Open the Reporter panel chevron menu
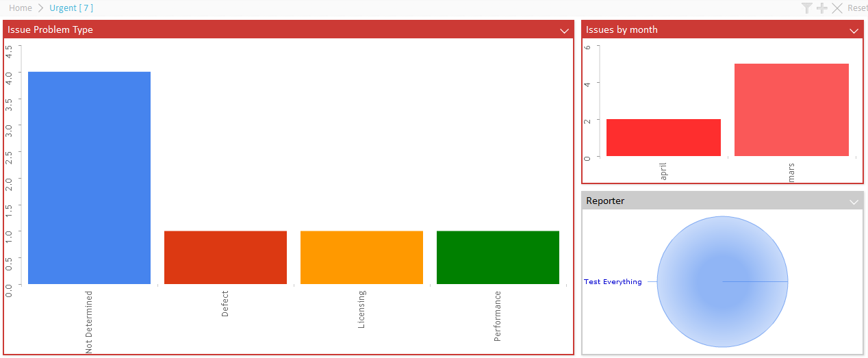This screenshot has height=358, width=868. [x=854, y=202]
